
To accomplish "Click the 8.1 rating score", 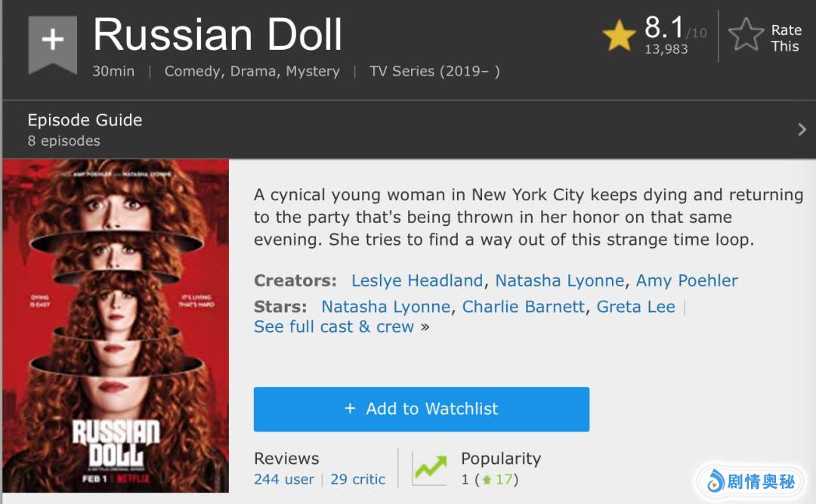I will pyautogui.click(x=664, y=28).
